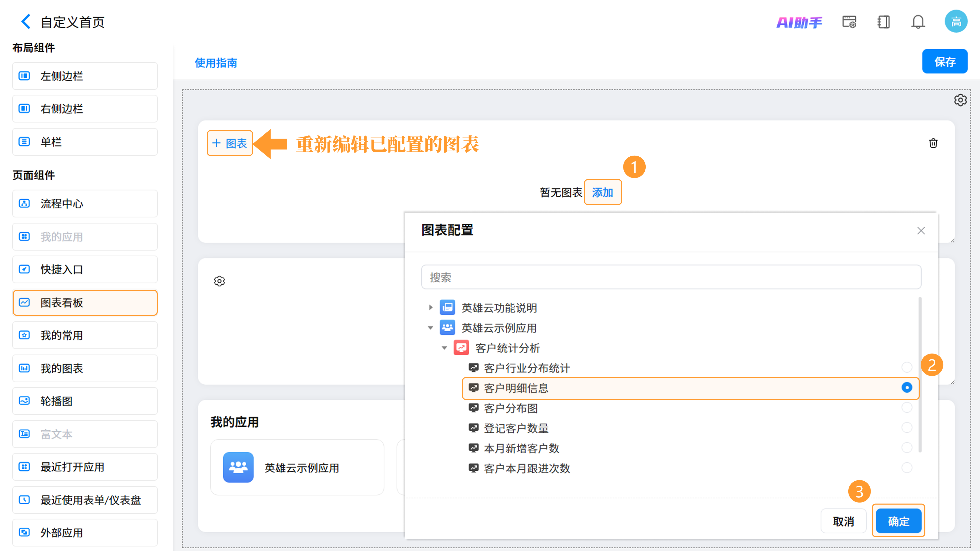The height and width of the screenshot is (551, 980).
Task: Open the window settings icon in header
Action: click(849, 22)
